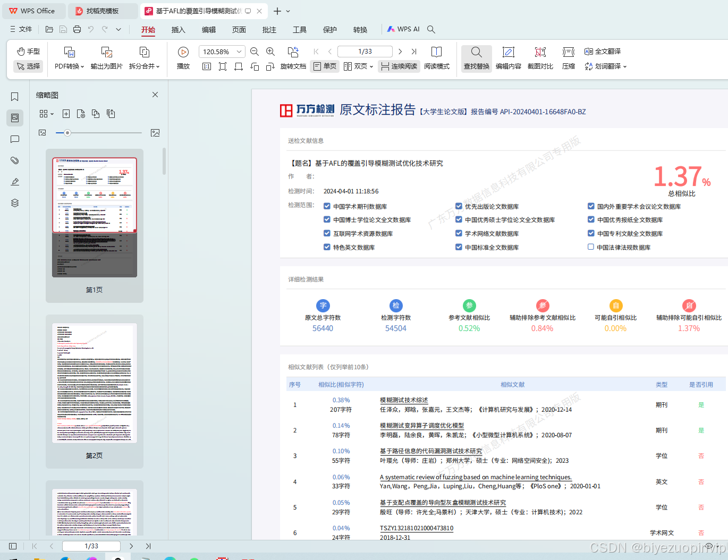Check the 中国法律法规数据库 checkbox
Screen dimensions: 728x560
pyautogui.click(x=590, y=247)
